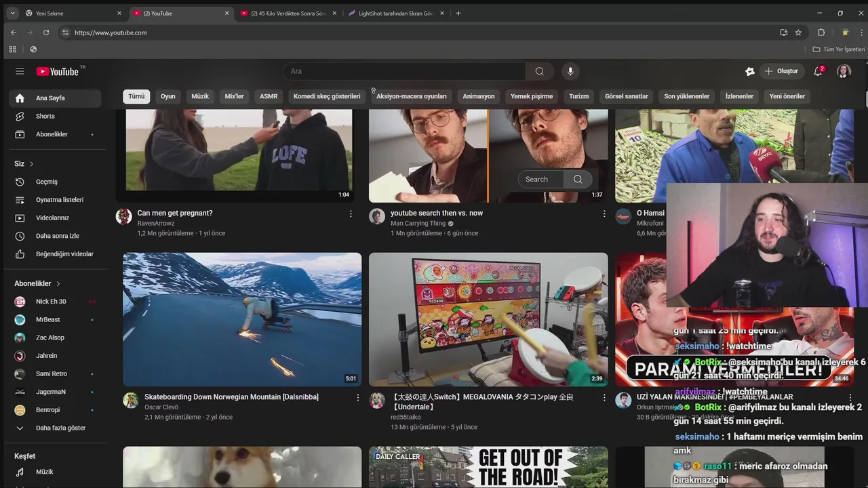Expand the Abonelikler section header

pos(37,283)
